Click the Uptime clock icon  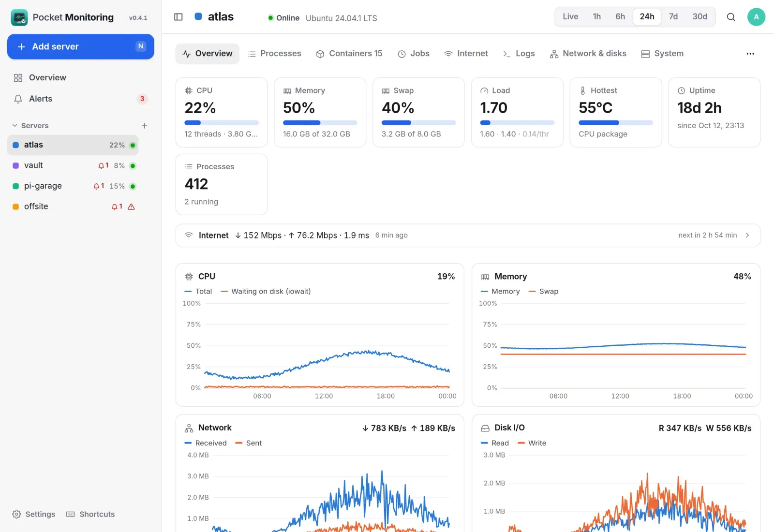[681, 90]
